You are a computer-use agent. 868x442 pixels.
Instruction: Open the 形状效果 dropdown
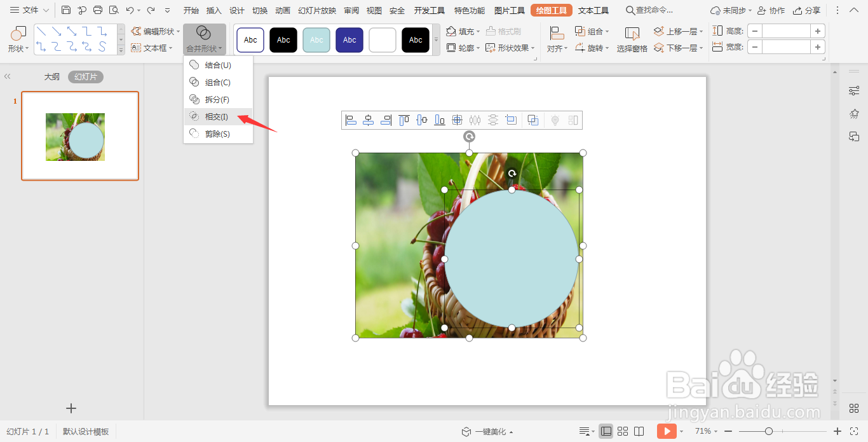click(510, 48)
